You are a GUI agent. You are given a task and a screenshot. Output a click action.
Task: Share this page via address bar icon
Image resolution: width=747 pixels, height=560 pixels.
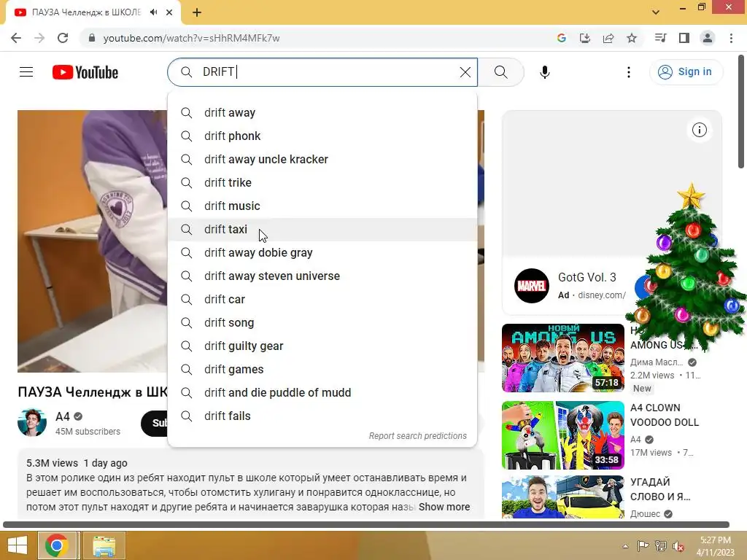coord(608,38)
